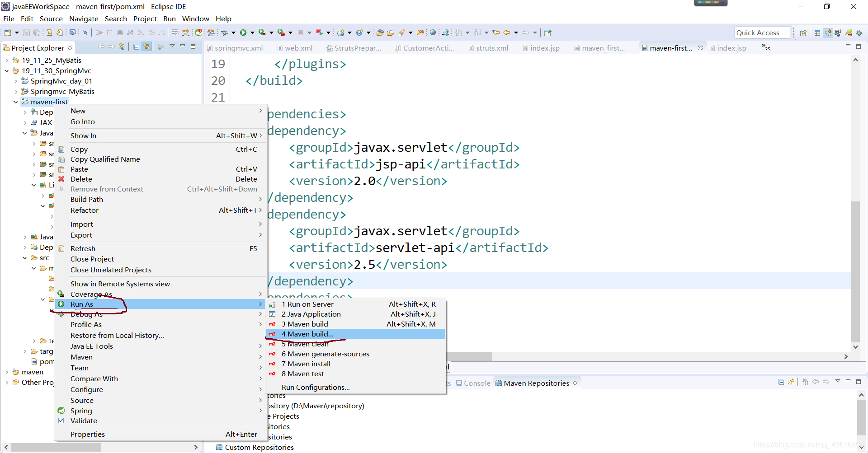Toggle Link with Editor in Project Explorer
This screenshot has width=868, height=453.
click(147, 47)
